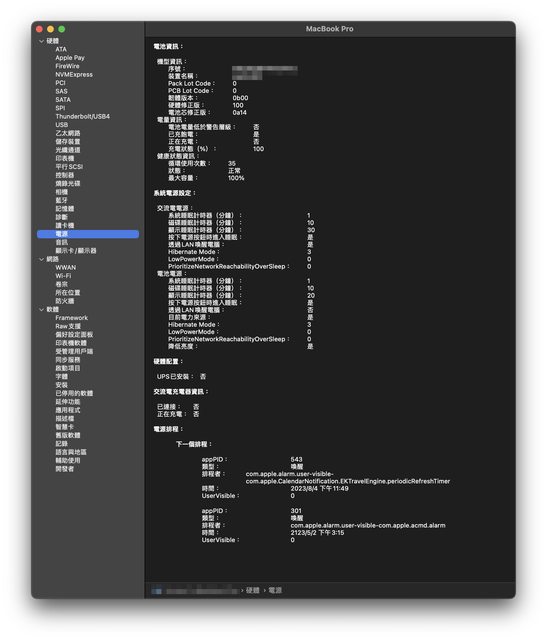Collapse the 軟體 section chevron

42,310
